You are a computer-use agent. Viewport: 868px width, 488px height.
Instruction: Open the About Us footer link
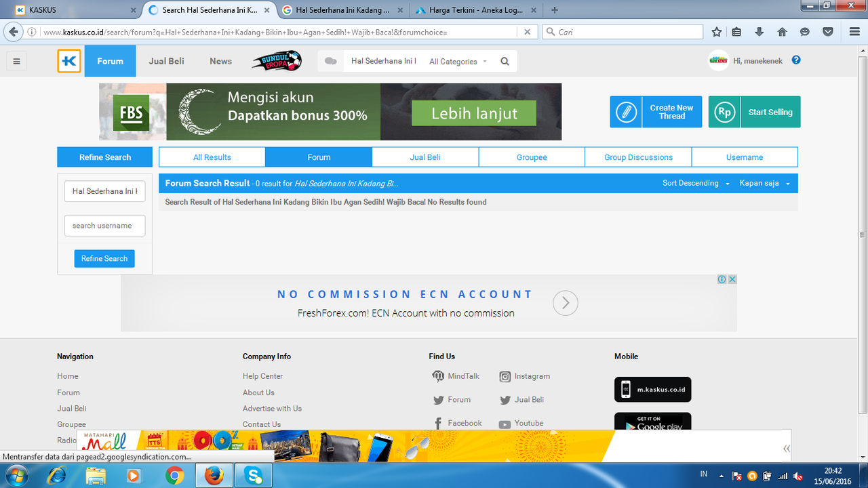coord(258,392)
